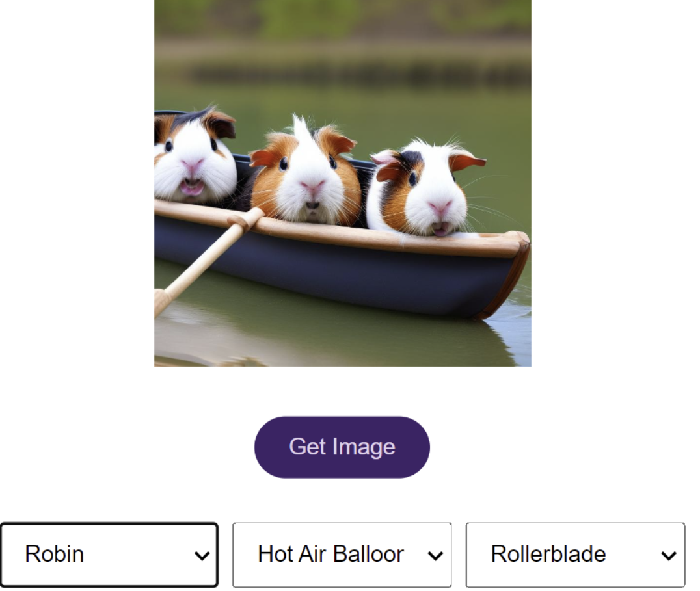Click the rightmost guinea pig's nose
Viewport: 700px width, 591px height.
440,208
